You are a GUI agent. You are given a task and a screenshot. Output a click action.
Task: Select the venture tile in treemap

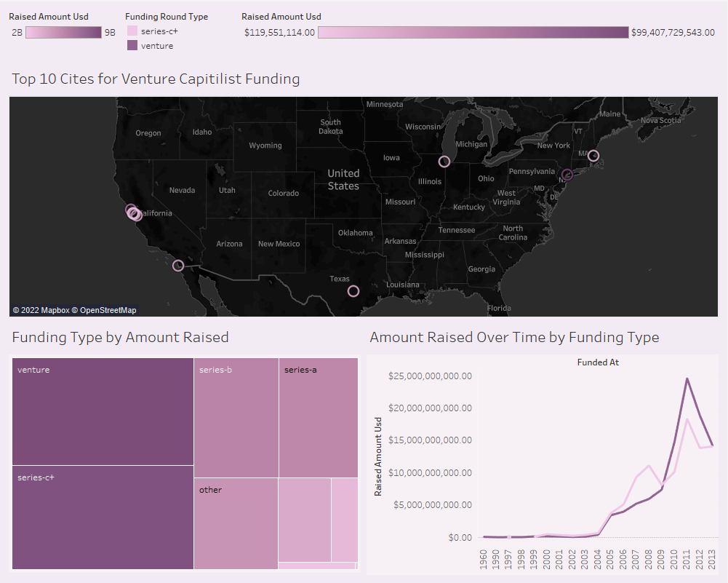(x=103, y=411)
